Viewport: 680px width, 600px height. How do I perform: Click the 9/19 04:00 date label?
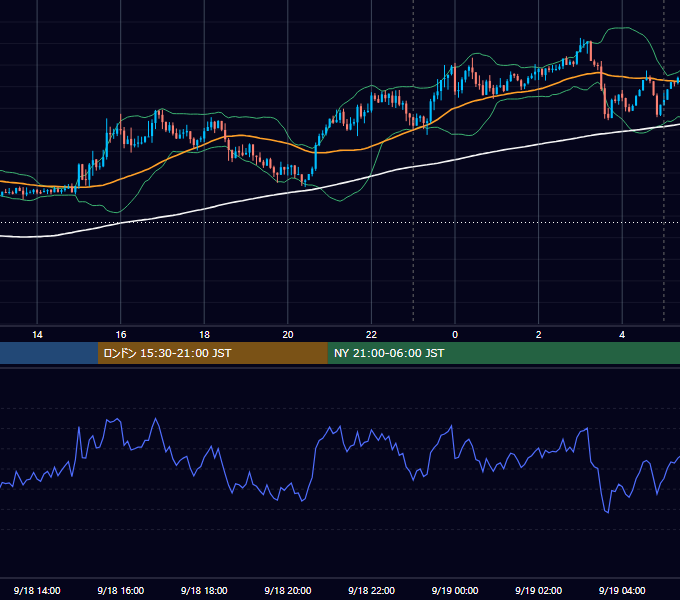[622, 590]
